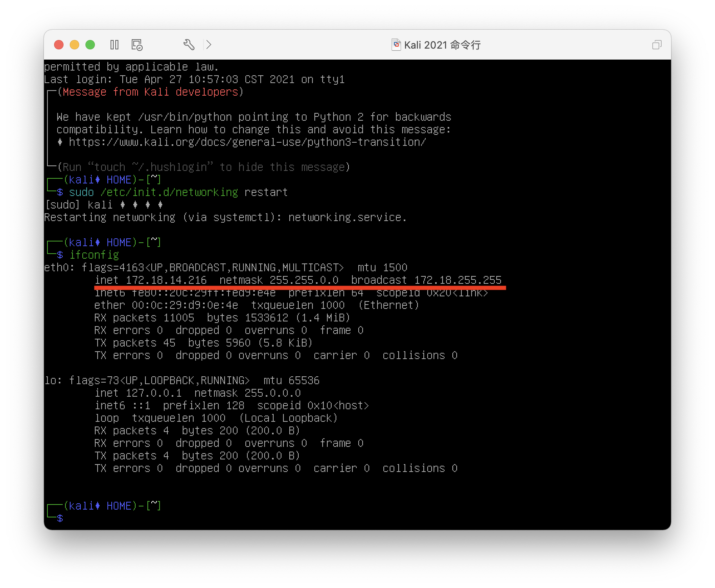The height and width of the screenshot is (588, 715).
Task: Click the VM document icon in title
Action: pyautogui.click(x=396, y=45)
